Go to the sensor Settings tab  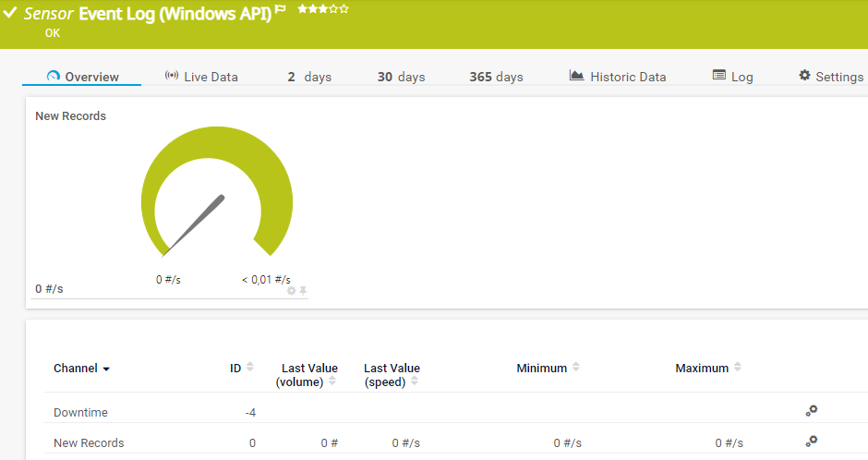[x=830, y=77]
